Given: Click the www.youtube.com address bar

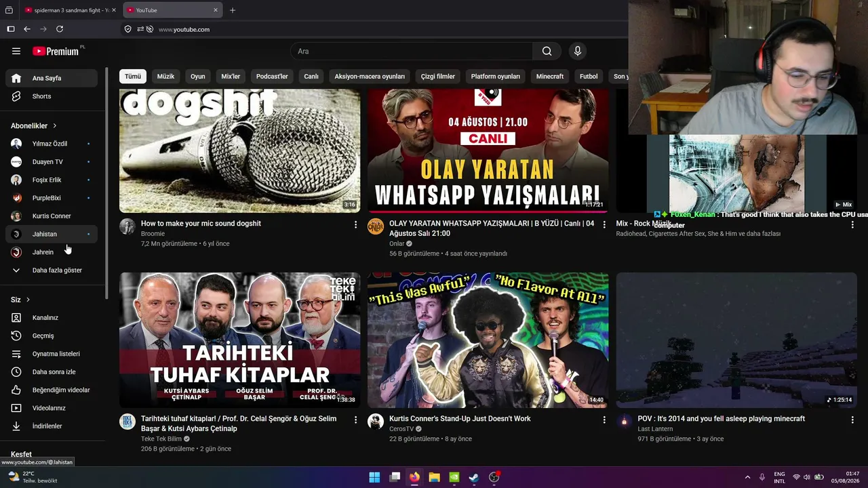Looking at the screenshot, I should (184, 29).
